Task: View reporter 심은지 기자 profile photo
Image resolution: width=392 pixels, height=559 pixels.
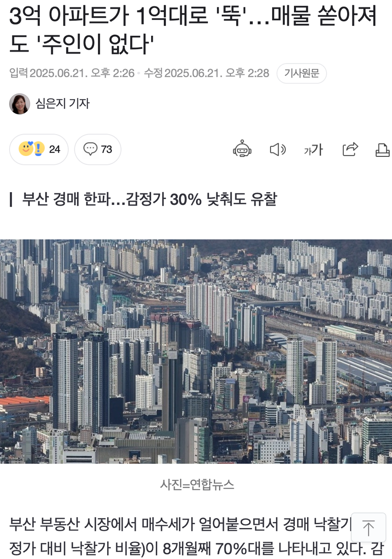Action: (20, 104)
